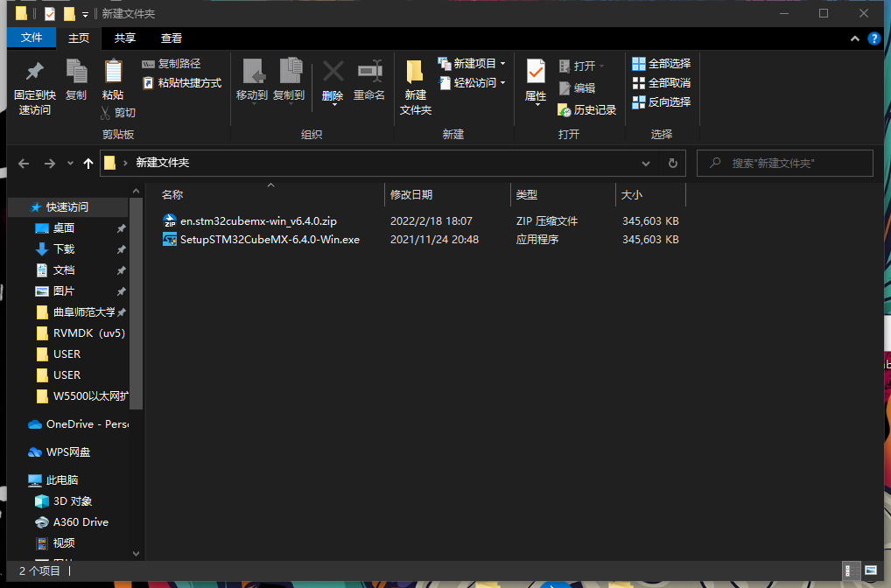Open W5500以太网 folder in sidebar
Viewport: 891px width, 588px height.
(90, 396)
